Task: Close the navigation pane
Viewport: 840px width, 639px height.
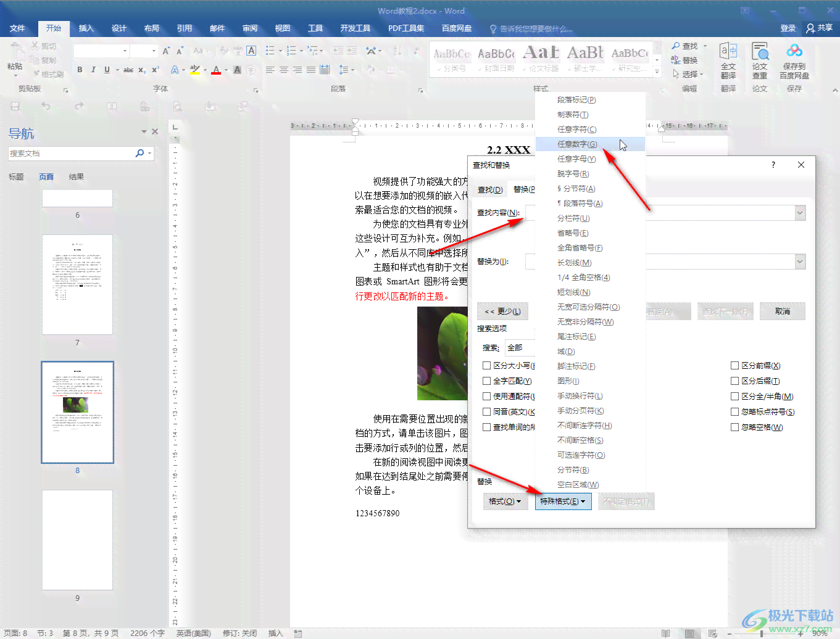Action: [x=155, y=131]
